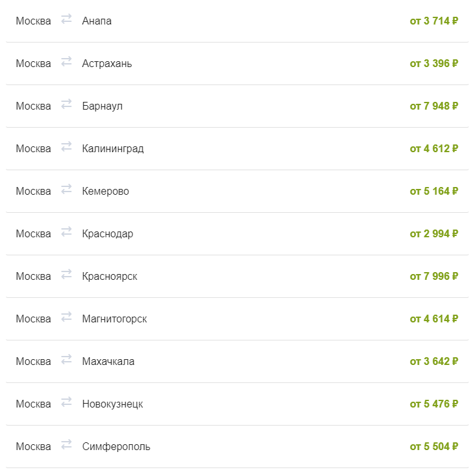Click the swap arrows icon for Москва–Махачкала
The image size is (476, 472).
point(66,359)
